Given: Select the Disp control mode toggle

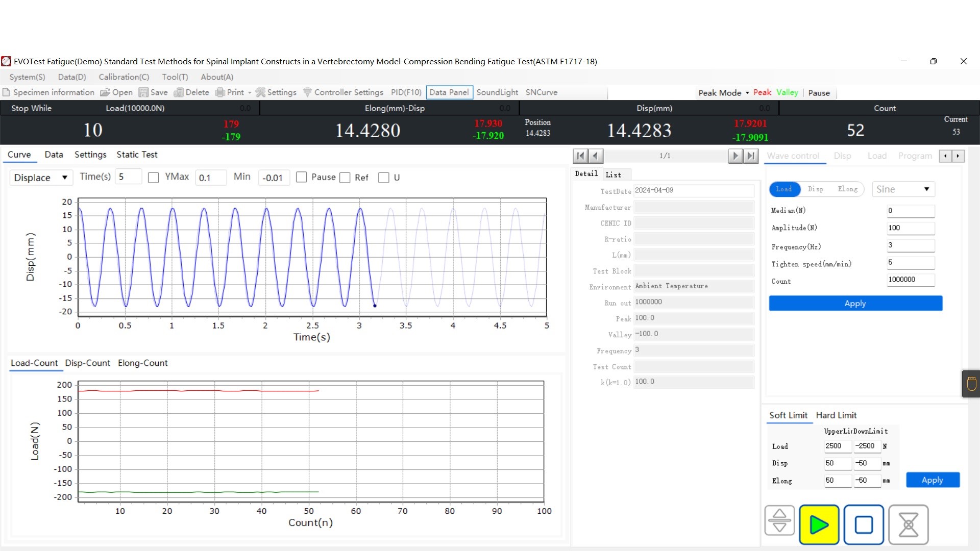Looking at the screenshot, I should click(815, 189).
